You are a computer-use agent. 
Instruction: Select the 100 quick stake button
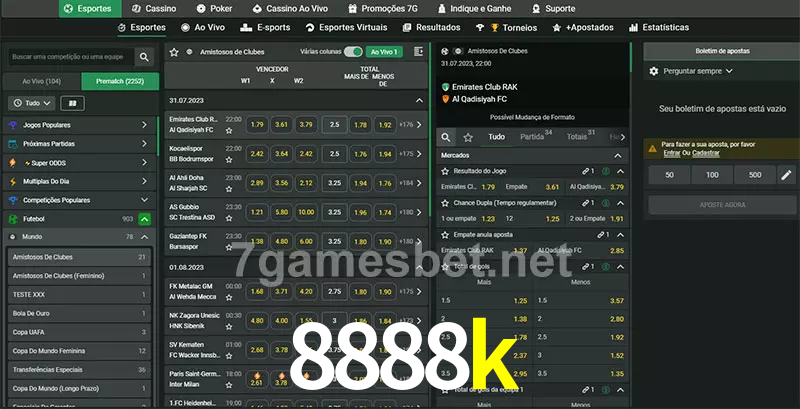[712, 175]
